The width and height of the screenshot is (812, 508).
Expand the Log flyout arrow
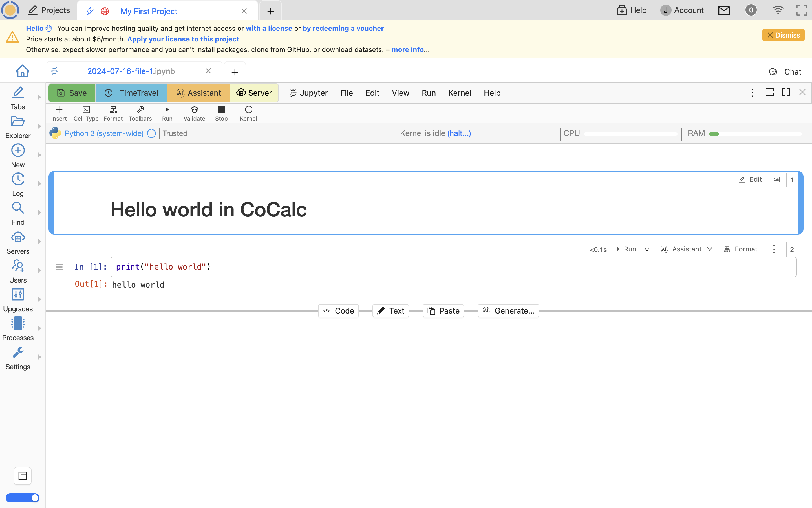tap(39, 184)
